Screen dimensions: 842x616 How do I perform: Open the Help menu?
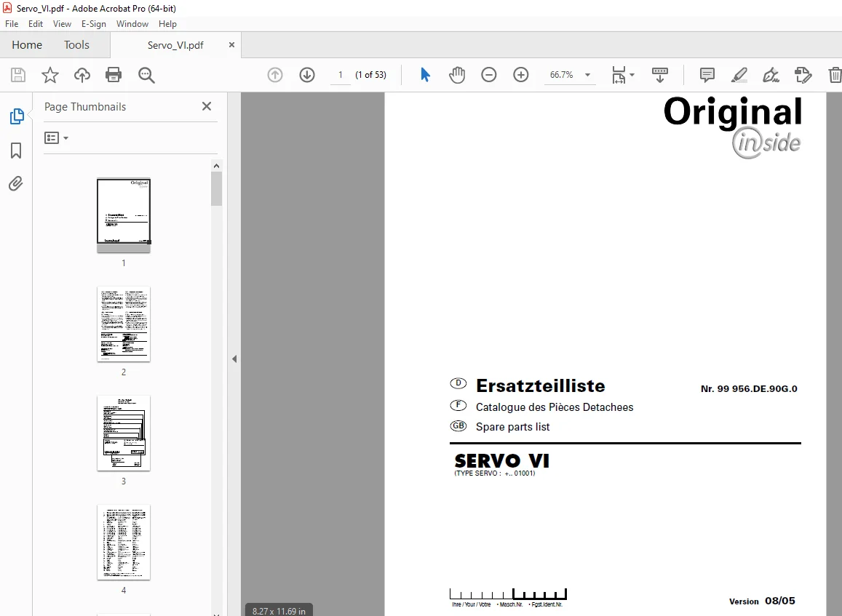pyautogui.click(x=167, y=23)
